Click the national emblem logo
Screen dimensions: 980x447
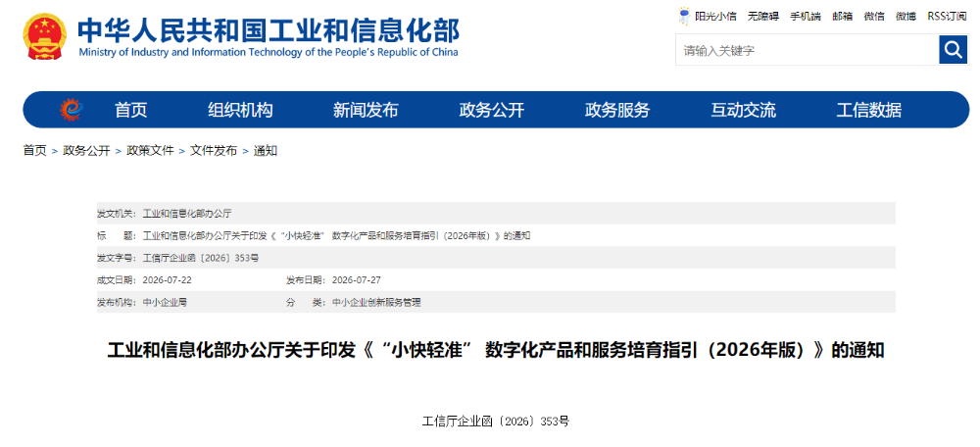pos(44,36)
